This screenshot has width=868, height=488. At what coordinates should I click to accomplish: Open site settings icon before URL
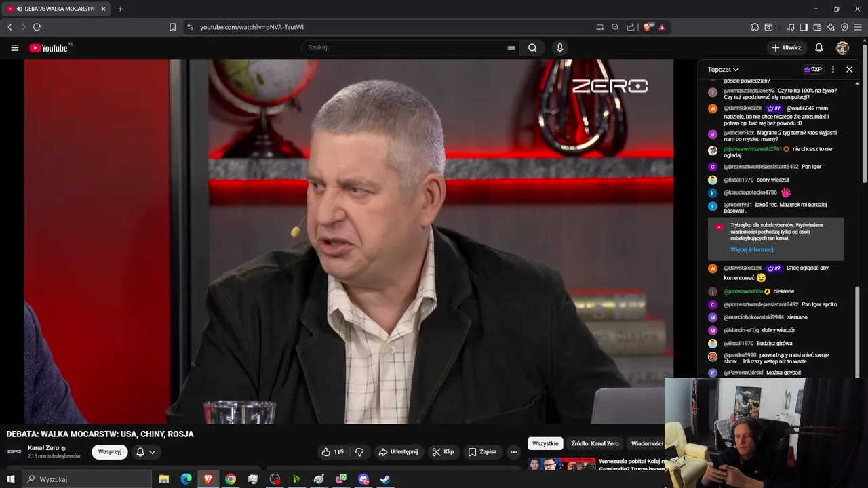pyautogui.click(x=190, y=27)
